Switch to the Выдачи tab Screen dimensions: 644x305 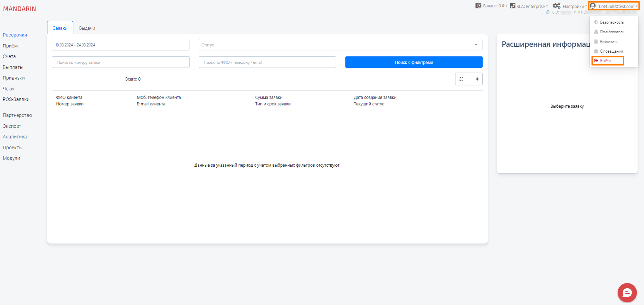pos(87,28)
